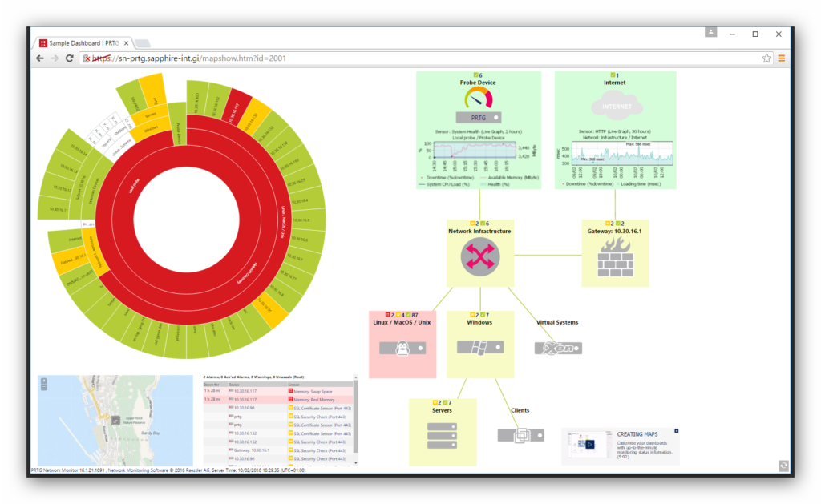Screen dimensions: 821x504
Task: Click the Network Infrastructure router icon
Action: (x=479, y=257)
